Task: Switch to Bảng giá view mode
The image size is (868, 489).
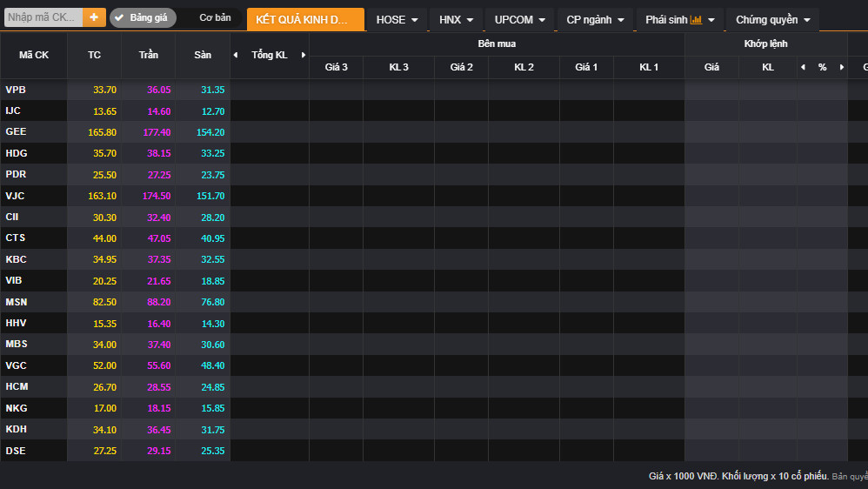Action: 143,17
